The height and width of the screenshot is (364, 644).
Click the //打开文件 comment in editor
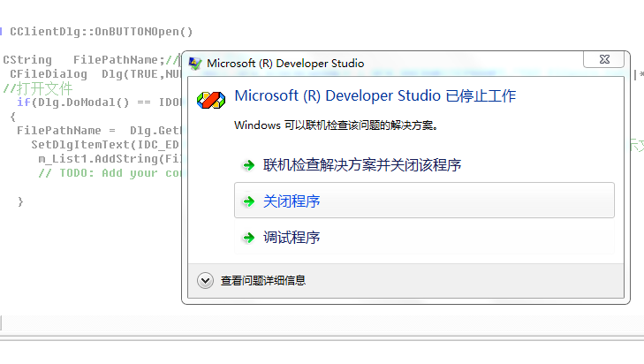(x=38, y=88)
